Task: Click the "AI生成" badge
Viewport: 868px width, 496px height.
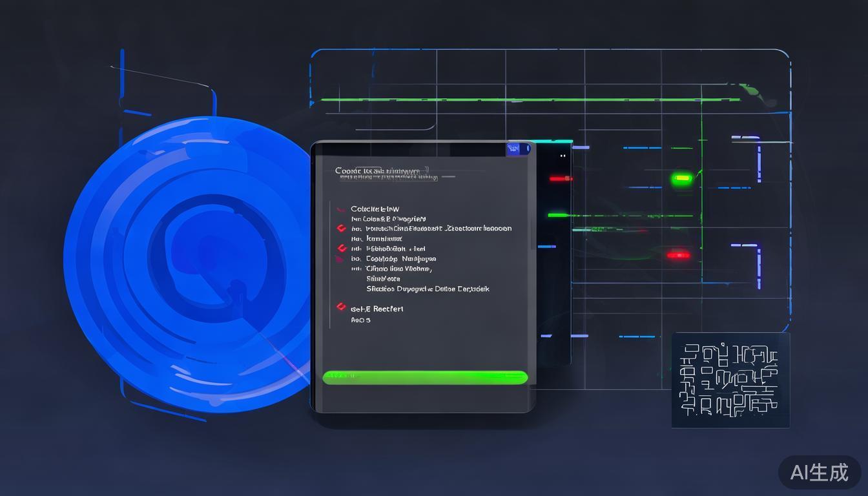Action: pyautogui.click(x=819, y=472)
